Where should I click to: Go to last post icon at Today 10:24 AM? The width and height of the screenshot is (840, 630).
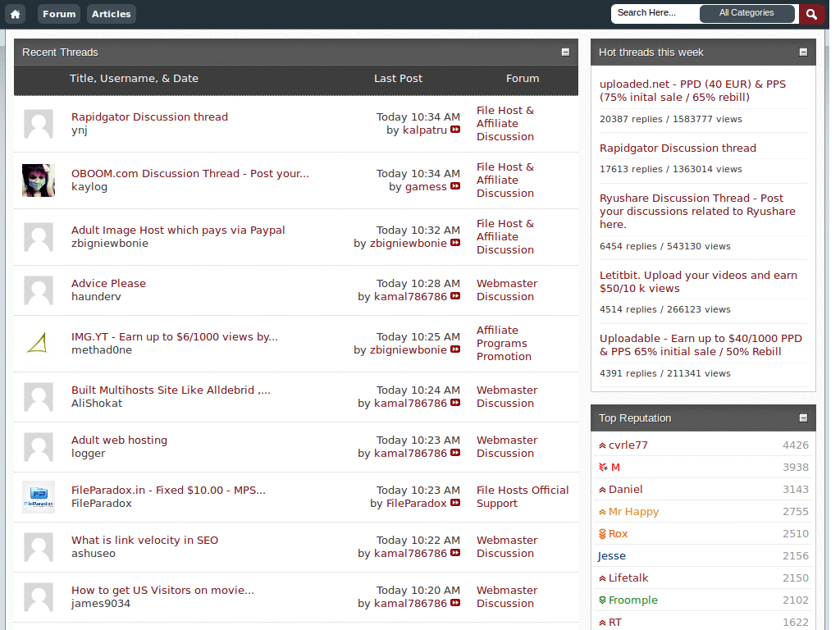click(455, 403)
